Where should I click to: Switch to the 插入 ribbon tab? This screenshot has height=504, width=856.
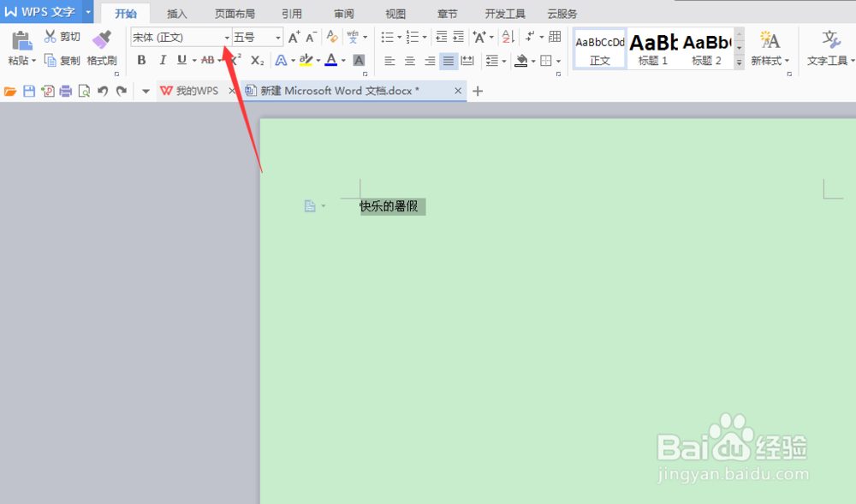pyautogui.click(x=175, y=13)
